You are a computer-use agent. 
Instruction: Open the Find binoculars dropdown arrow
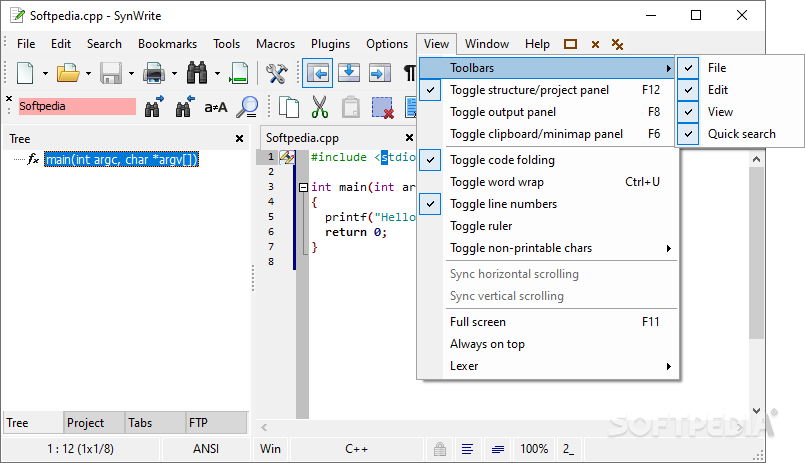tap(218, 73)
